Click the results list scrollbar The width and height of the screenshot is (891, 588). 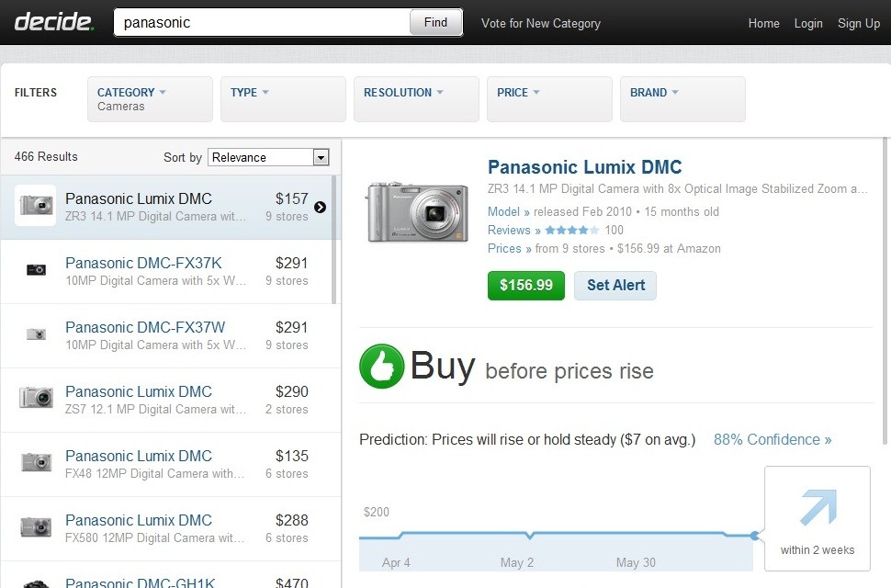(x=334, y=239)
